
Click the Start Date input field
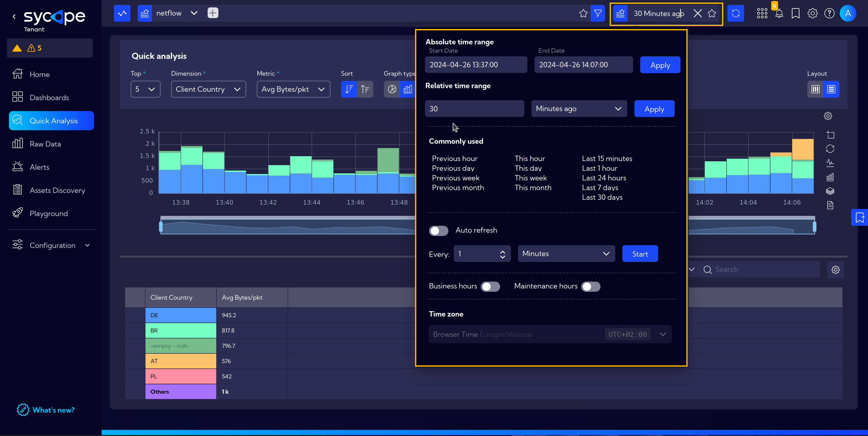pyautogui.click(x=476, y=65)
